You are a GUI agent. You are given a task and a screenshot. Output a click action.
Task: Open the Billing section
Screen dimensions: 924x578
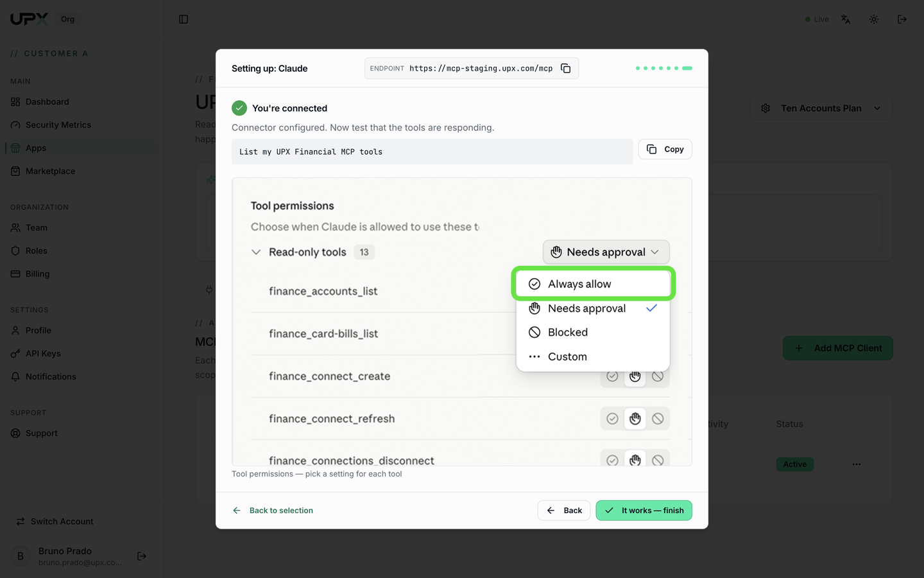81,274
